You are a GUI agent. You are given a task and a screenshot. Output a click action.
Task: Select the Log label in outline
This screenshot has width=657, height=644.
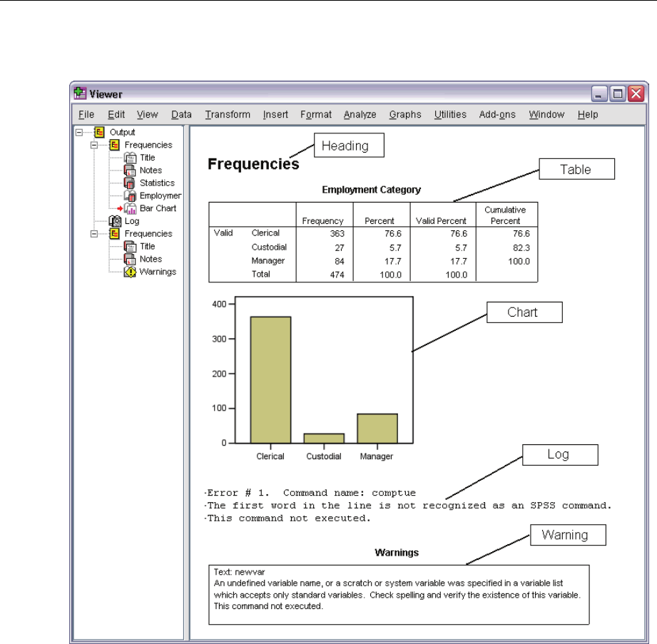(132, 221)
